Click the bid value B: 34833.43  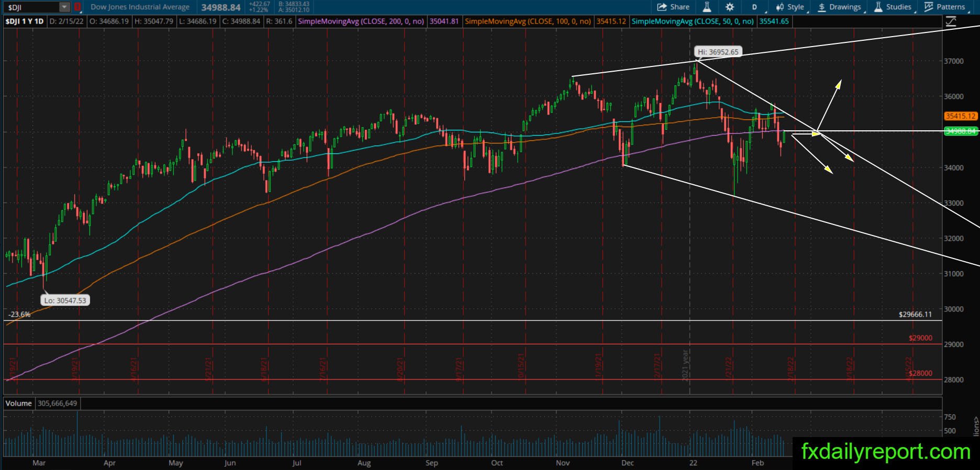tap(294, 4)
